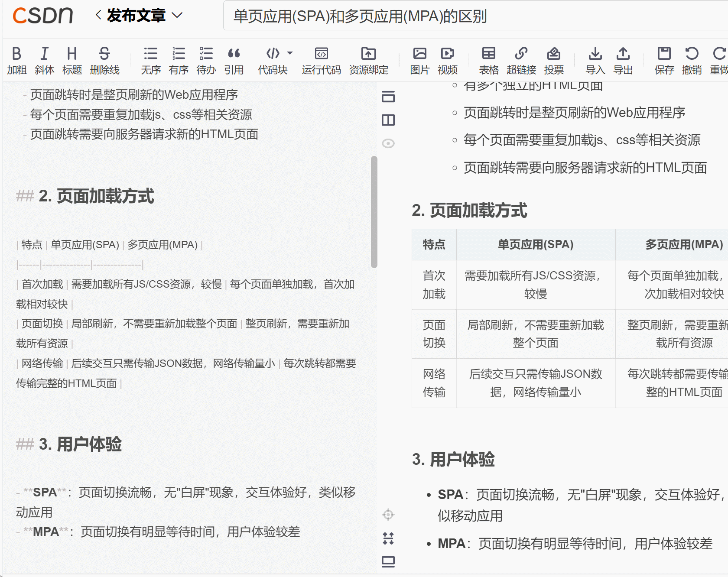
Task: Click cell '局部刷新，不需要重新加载整个页面'
Action: click(536, 334)
